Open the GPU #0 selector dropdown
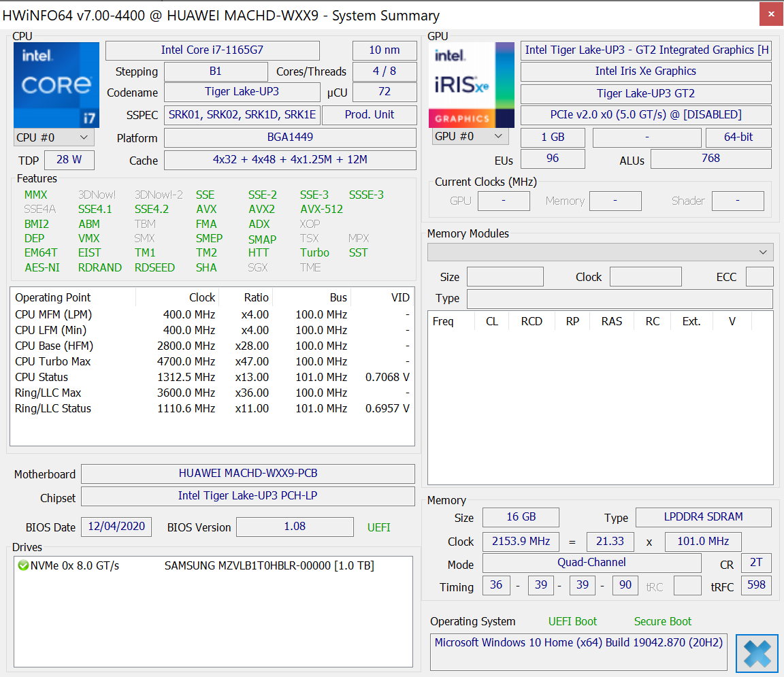The height and width of the screenshot is (677, 784). click(470, 136)
